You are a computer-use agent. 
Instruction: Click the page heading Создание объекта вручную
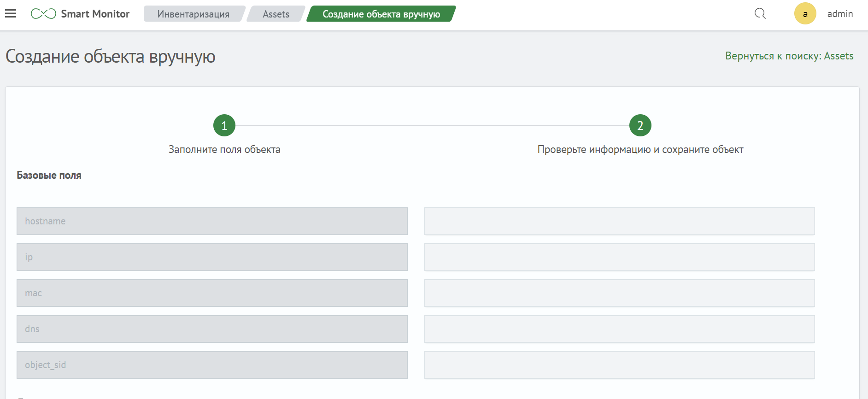click(111, 56)
